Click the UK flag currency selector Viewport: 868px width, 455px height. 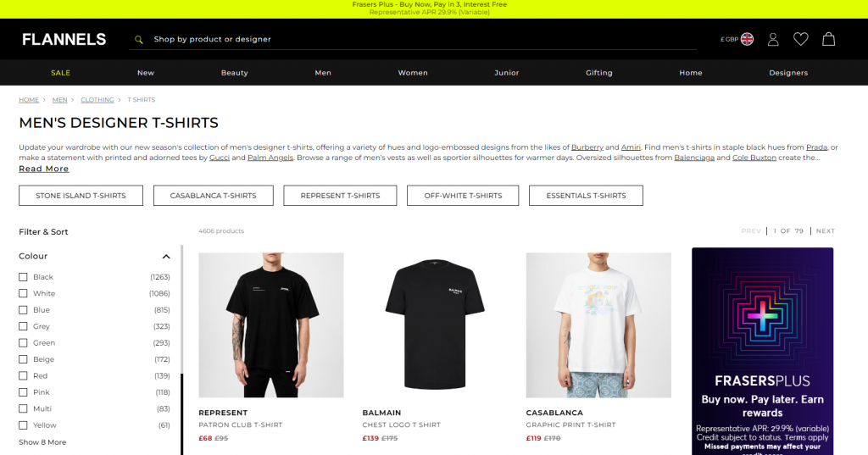tap(747, 39)
